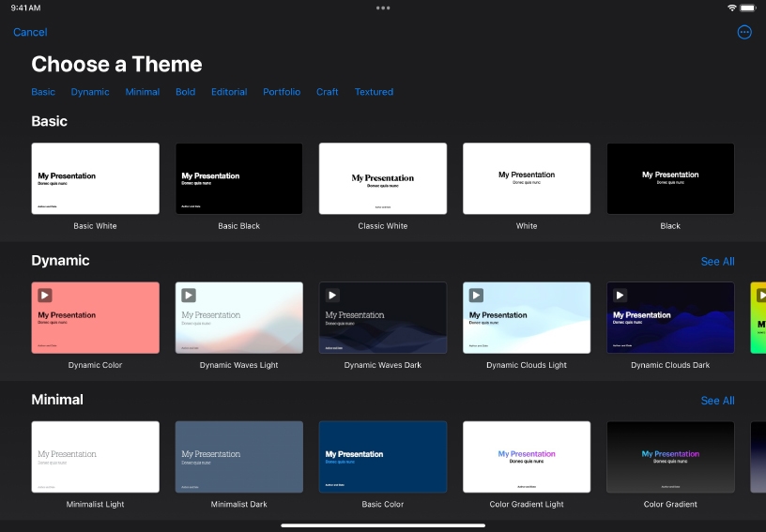Click play icon on Dynamic Waves Dark
This screenshot has width=766, height=532.
click(x=332, y=296)
